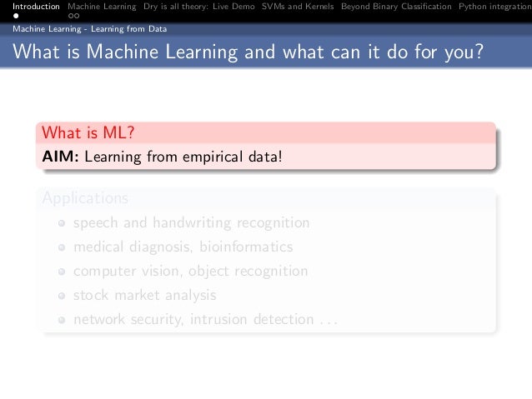Click the bullet before medical diagnosis, bioinformatics
The width and height of the screenshot is (532, 399).
[x=63, y=247]
